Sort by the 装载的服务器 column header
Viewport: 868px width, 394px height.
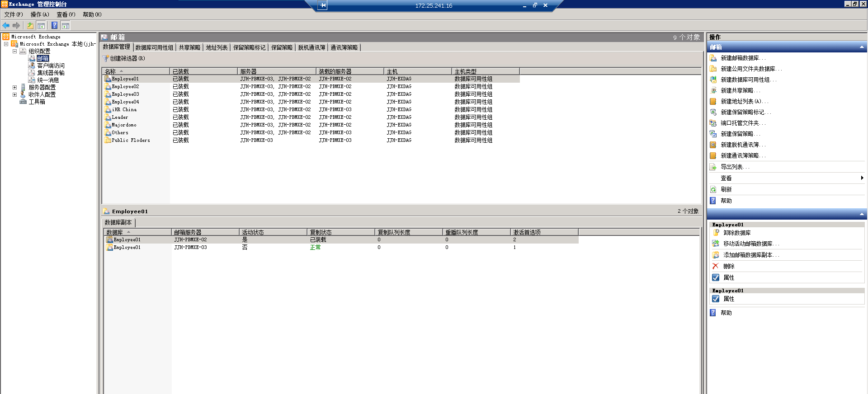click(x=350, y=71)
